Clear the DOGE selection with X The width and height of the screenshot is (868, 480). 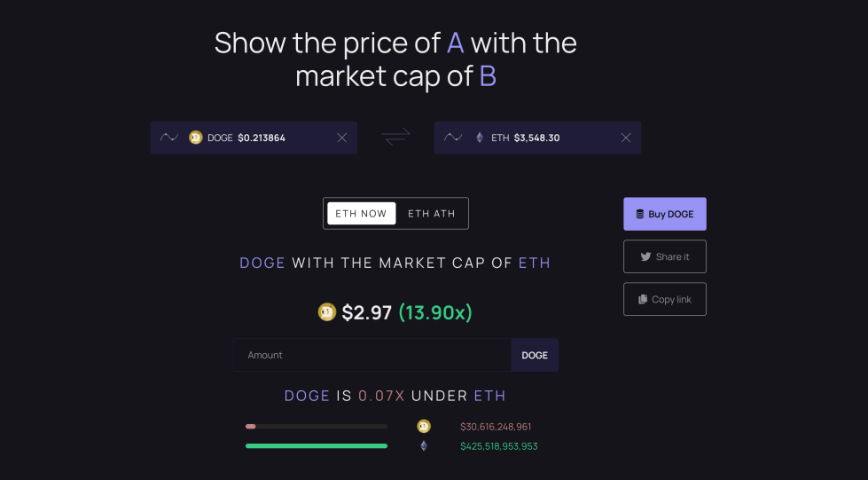[x=342, y=138]
